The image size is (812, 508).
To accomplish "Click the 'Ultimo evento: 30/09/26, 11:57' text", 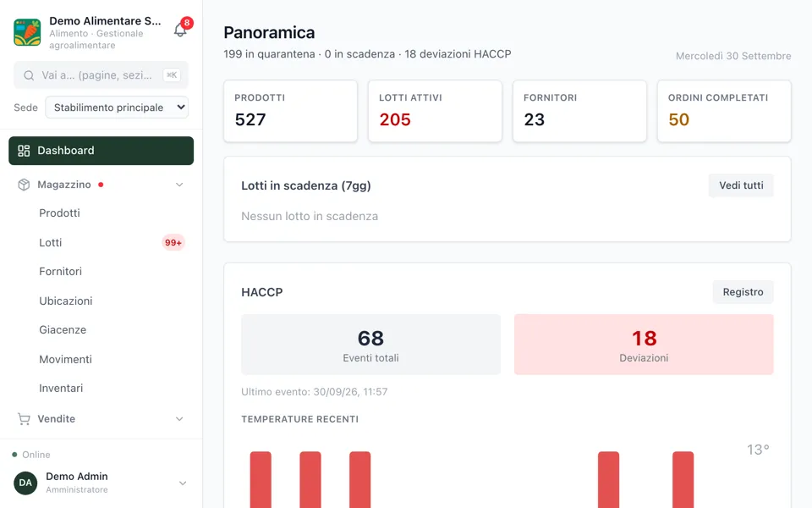I will [315, 392].
